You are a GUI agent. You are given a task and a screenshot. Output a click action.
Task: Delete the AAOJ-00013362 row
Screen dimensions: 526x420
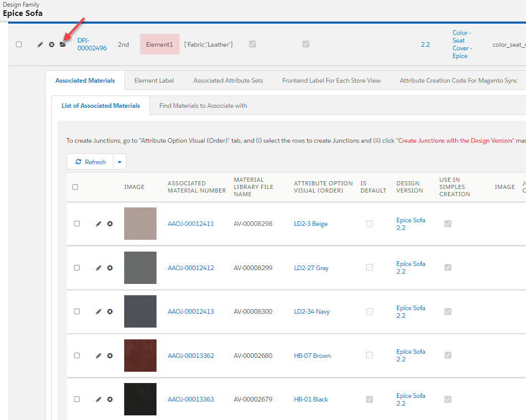click(110, 355)
